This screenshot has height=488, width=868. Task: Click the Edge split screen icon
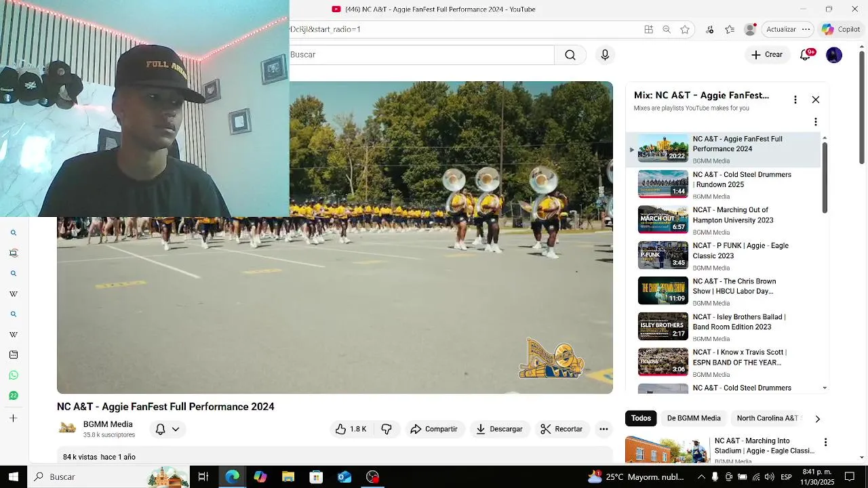[x=649, y=29]
